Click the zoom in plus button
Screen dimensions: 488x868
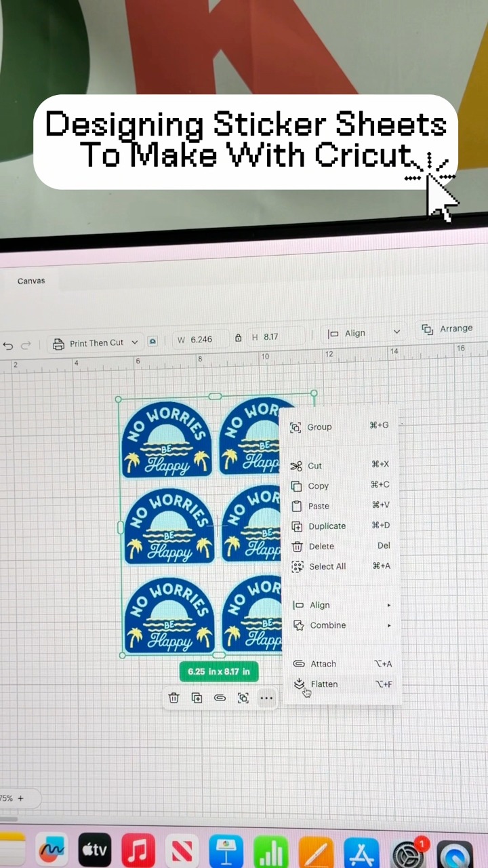[x=20, y=798]
